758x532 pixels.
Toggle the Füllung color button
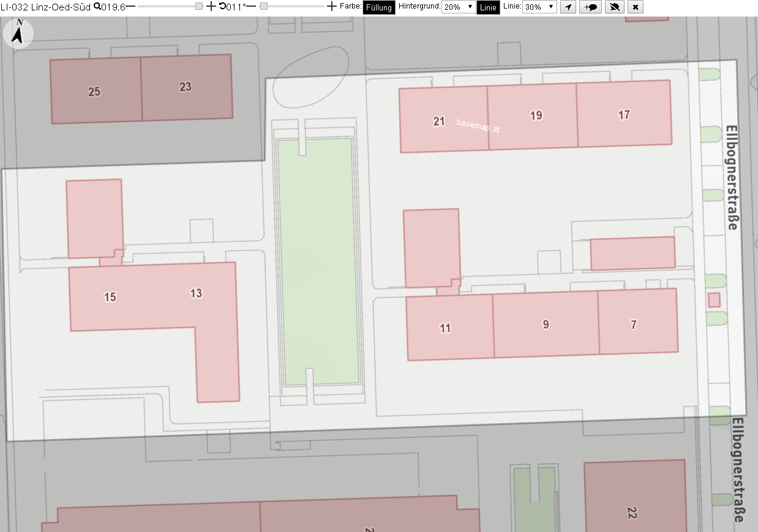point(379,7)
